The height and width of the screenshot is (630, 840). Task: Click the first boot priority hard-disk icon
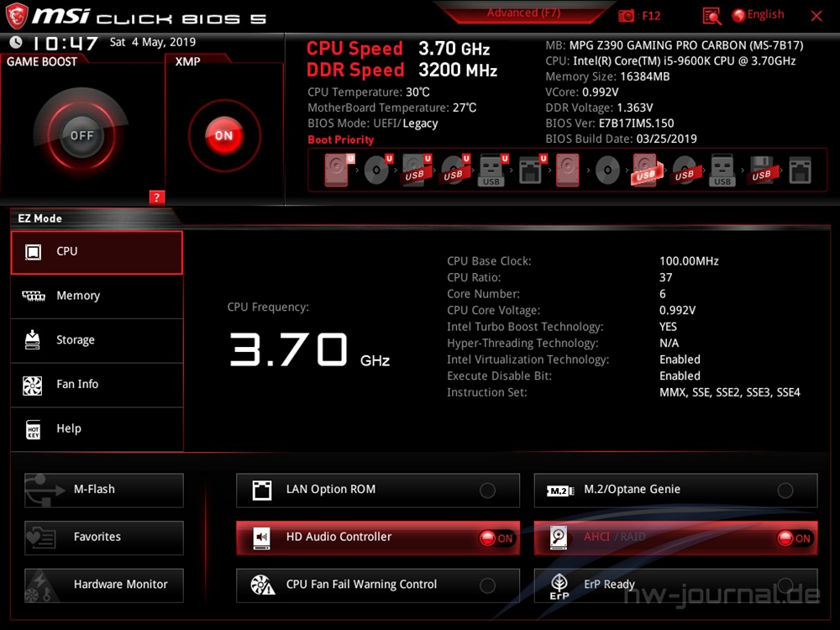337,171
